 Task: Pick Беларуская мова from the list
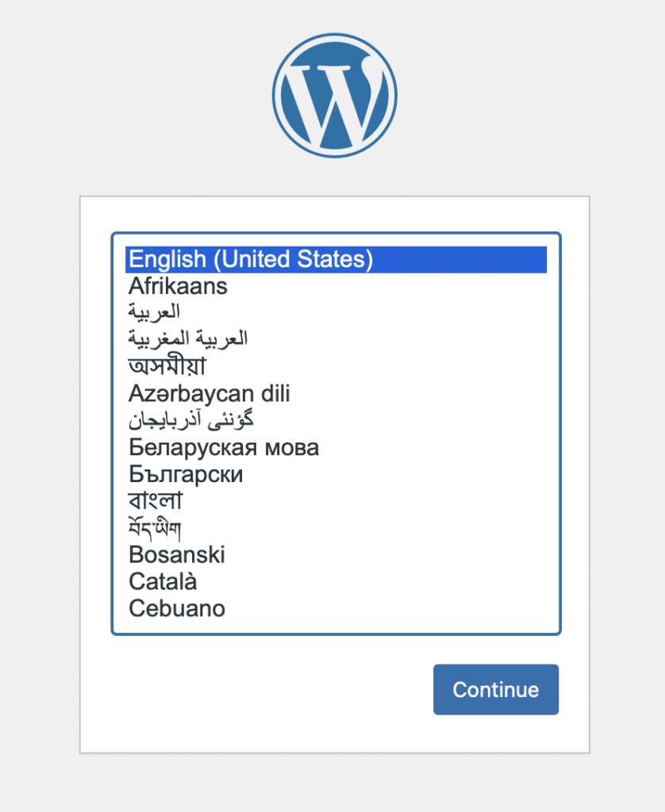click(x=336, y=448)
